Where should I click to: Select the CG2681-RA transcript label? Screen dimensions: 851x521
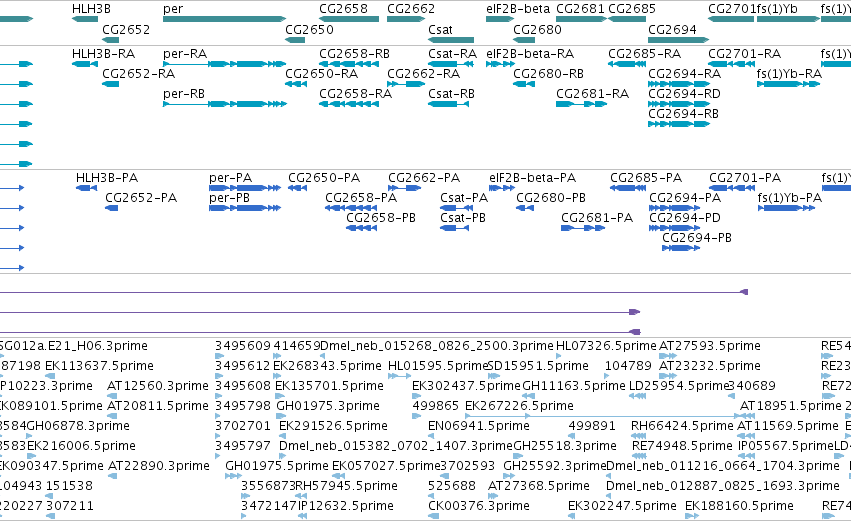pyautogui.click(x=593, y=94)
